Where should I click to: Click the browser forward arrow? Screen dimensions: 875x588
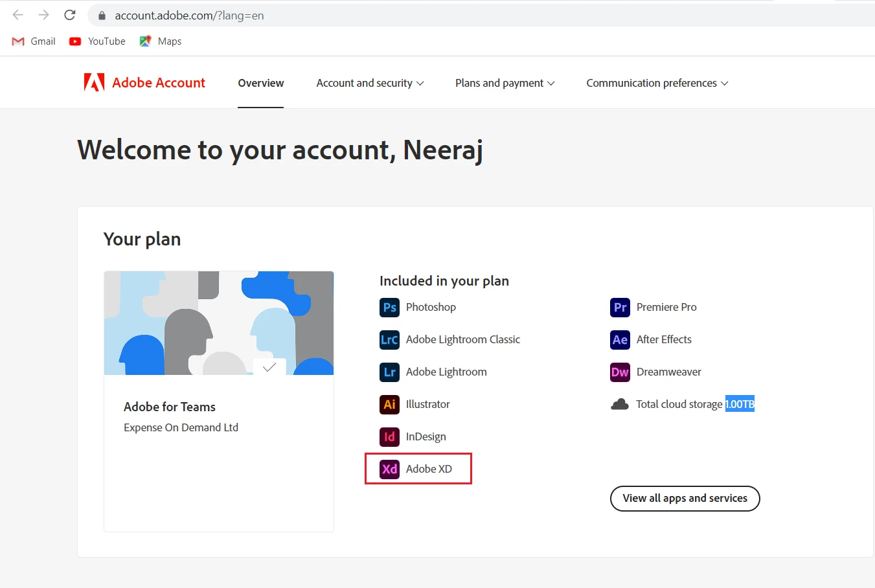click(43, 15)
